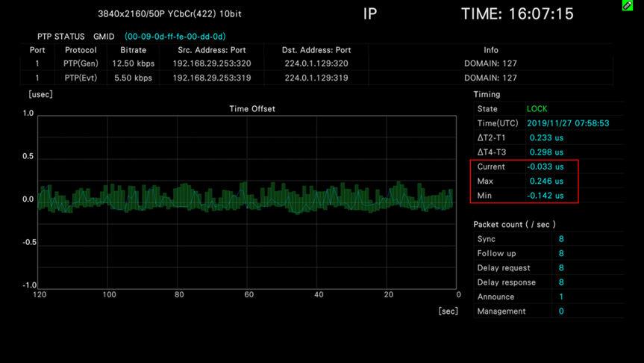Click DOMAIN: 127 in the PTP(Gen) row
Image resolution: width=644 pixels, height=363 pixels.
coord(490,63)
